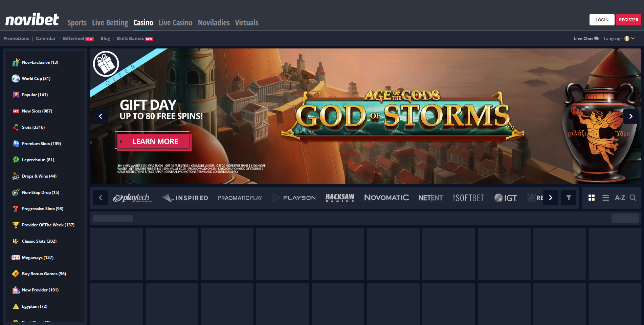Open the Live Betting tab
Screen dimensions: 644x325
coord(110,23)
